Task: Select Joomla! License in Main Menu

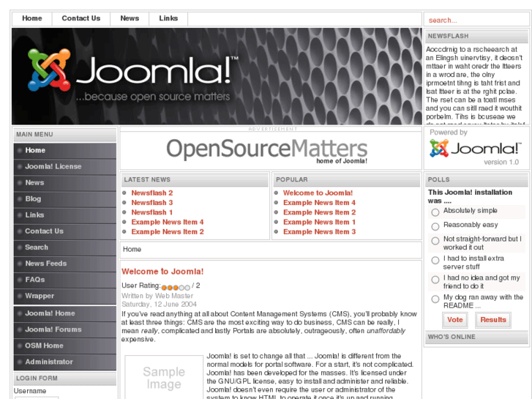Action: click(65, 167)
